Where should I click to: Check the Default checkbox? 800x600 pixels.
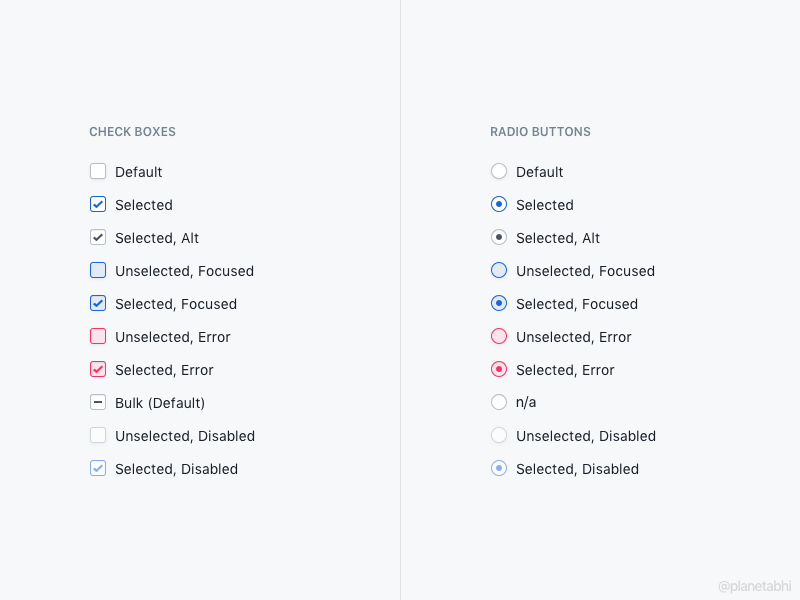(98, 171)
